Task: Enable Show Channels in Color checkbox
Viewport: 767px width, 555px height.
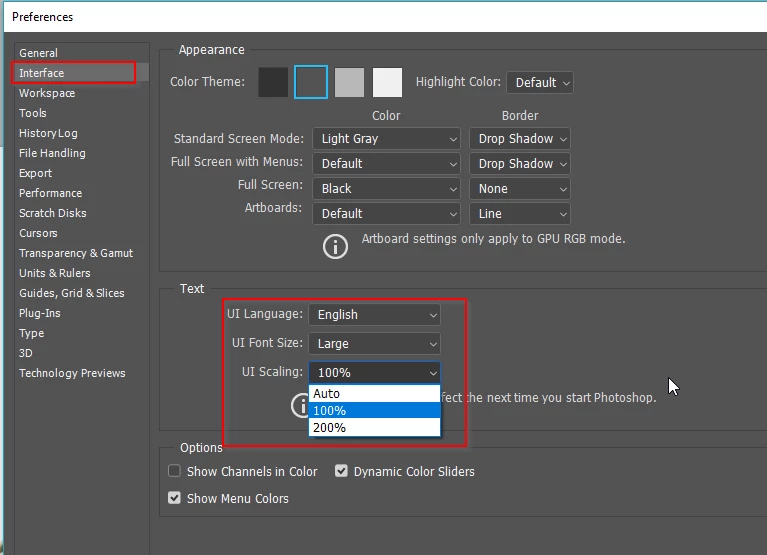Action: (174, 471)
